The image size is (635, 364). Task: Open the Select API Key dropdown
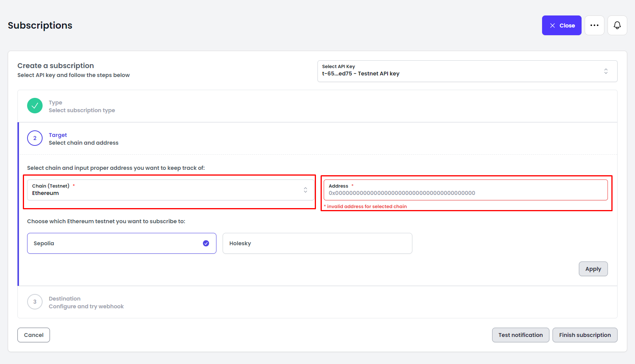(x=461, y=71)
